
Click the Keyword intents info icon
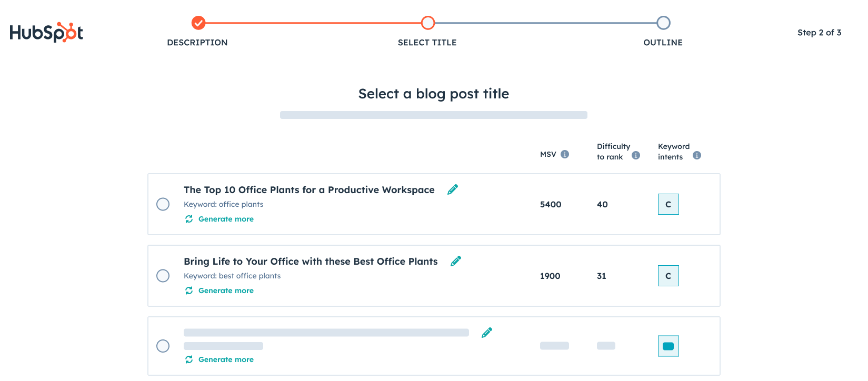(696, 155)
